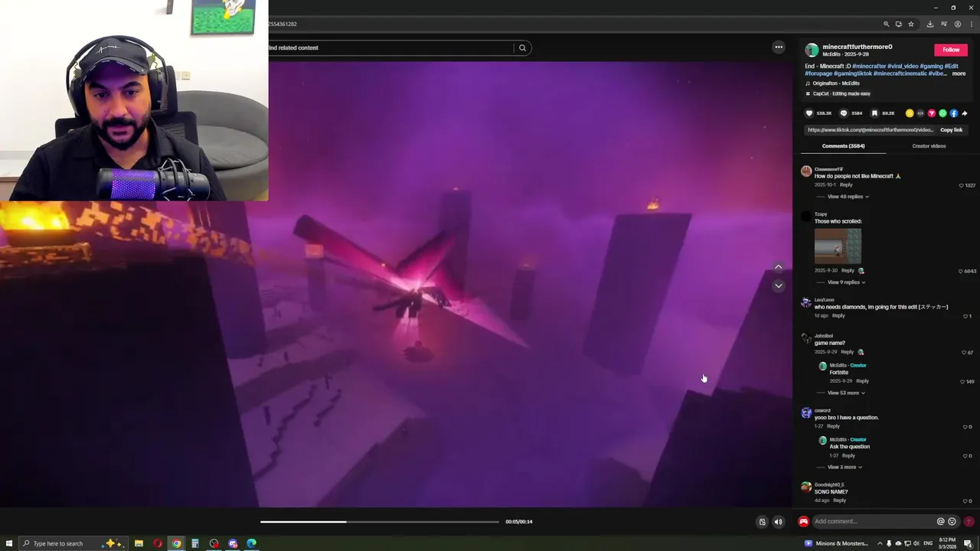Click the 'Find related content' search field

coord(390,47)
